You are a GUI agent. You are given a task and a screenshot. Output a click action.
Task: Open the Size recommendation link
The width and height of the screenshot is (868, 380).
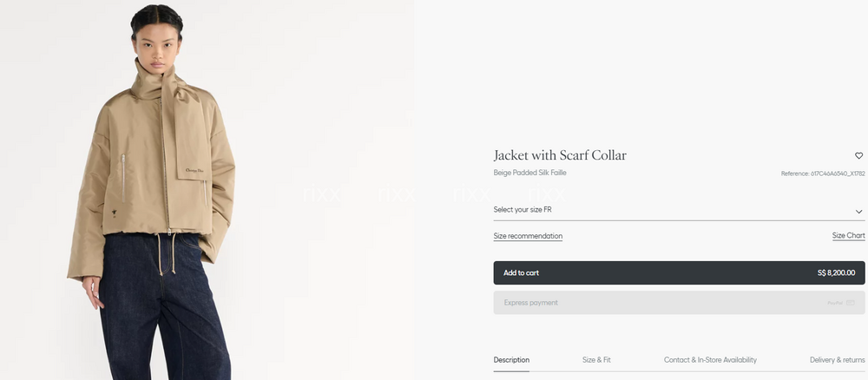tap(528, 236)
